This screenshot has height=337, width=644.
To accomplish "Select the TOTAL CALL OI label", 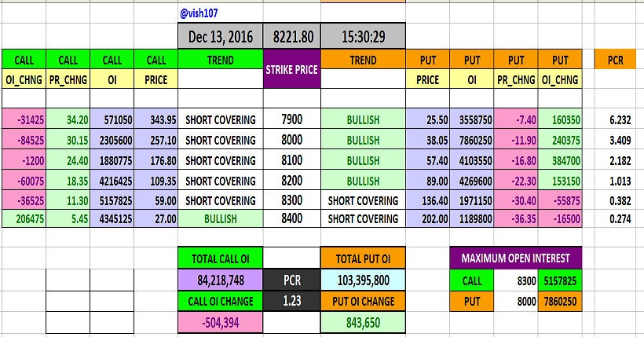I will tap(221, 259).
